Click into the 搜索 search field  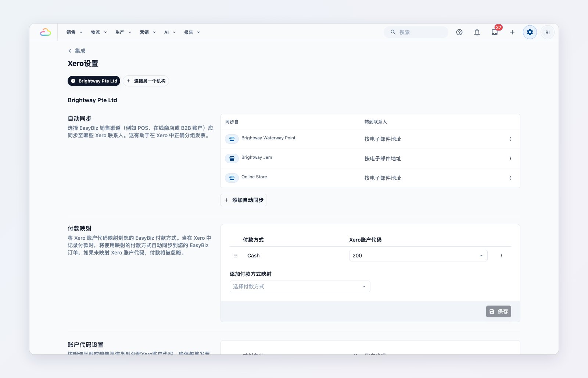click(x=416, y=32)
